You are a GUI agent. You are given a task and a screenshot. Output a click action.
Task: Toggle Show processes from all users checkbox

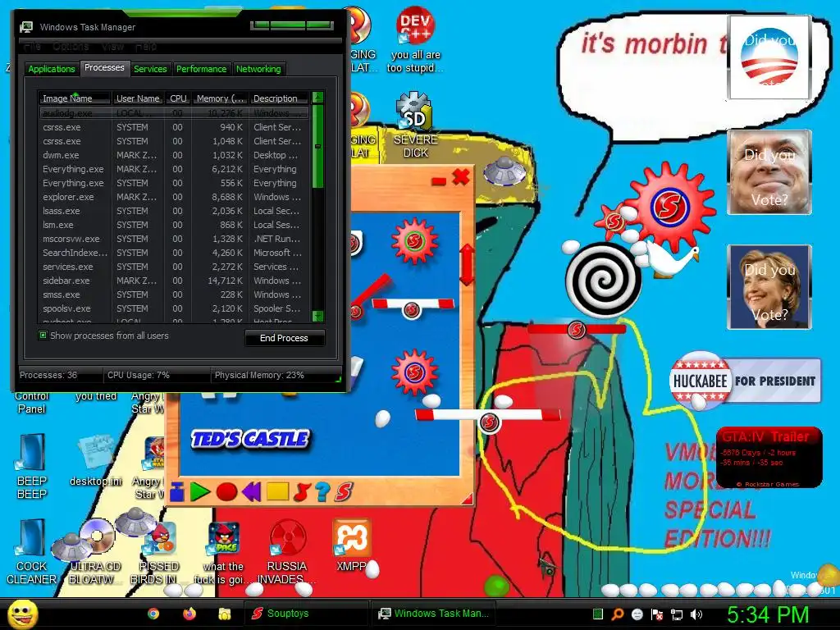point(43,336)
